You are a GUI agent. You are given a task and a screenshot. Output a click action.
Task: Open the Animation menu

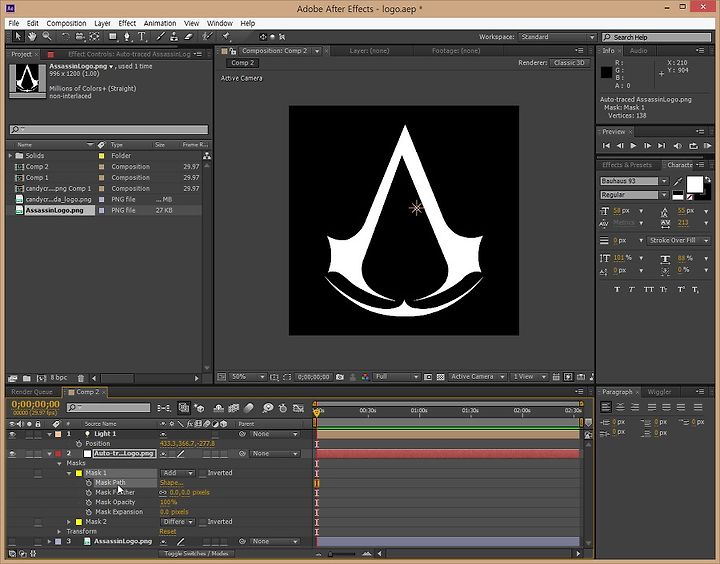[160, 23]
